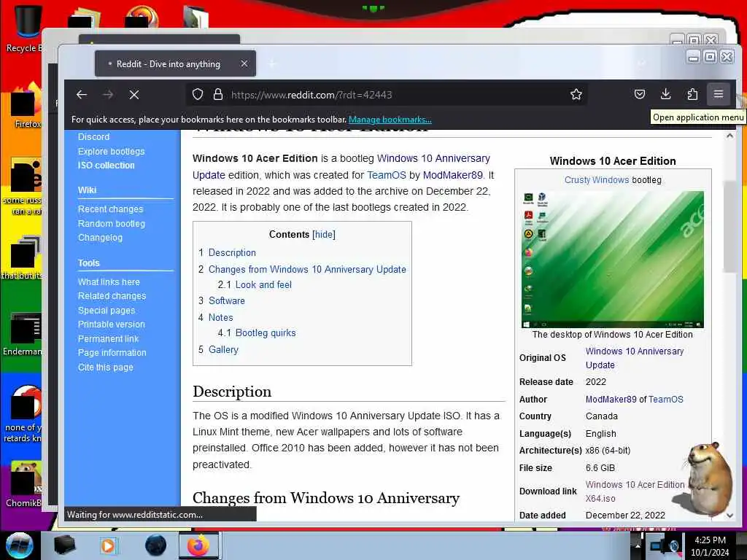
Task: Open Page information link
Action: (112, 352)
